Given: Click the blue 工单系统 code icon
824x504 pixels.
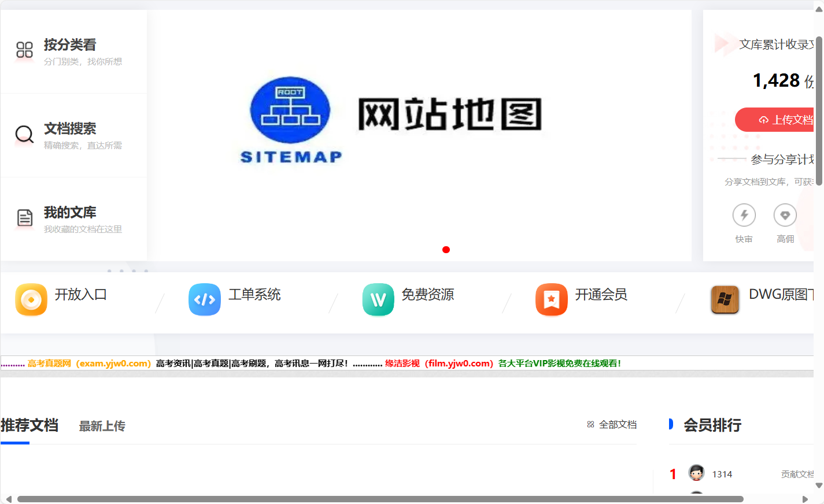Looking at the screenshot, I should pos(205,299).
